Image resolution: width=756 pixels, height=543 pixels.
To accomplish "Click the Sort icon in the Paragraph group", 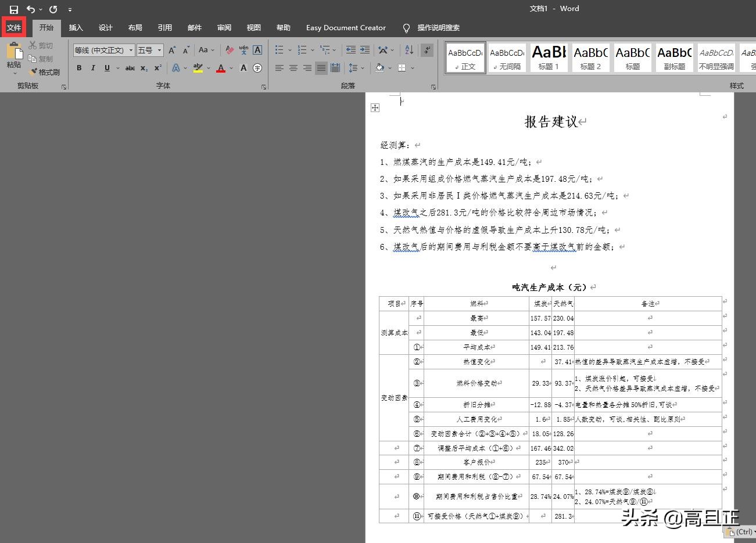I will click(x=409, y=50).
